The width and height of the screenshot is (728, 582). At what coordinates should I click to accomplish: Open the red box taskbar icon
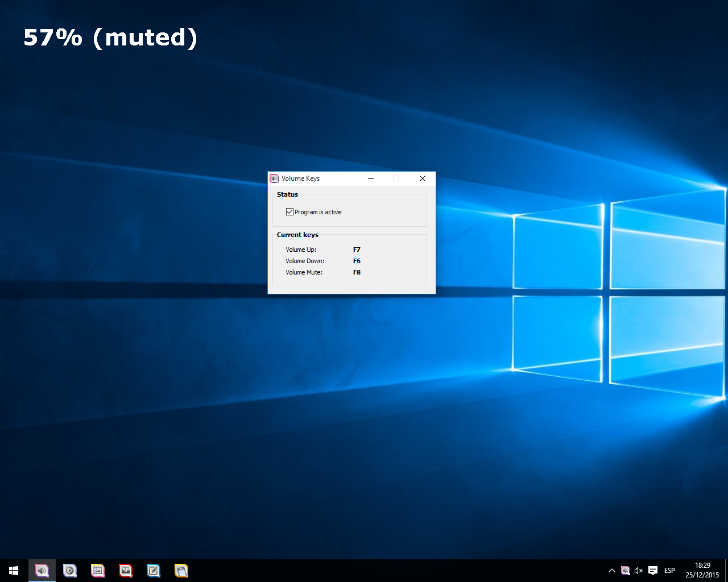[126, 571]
